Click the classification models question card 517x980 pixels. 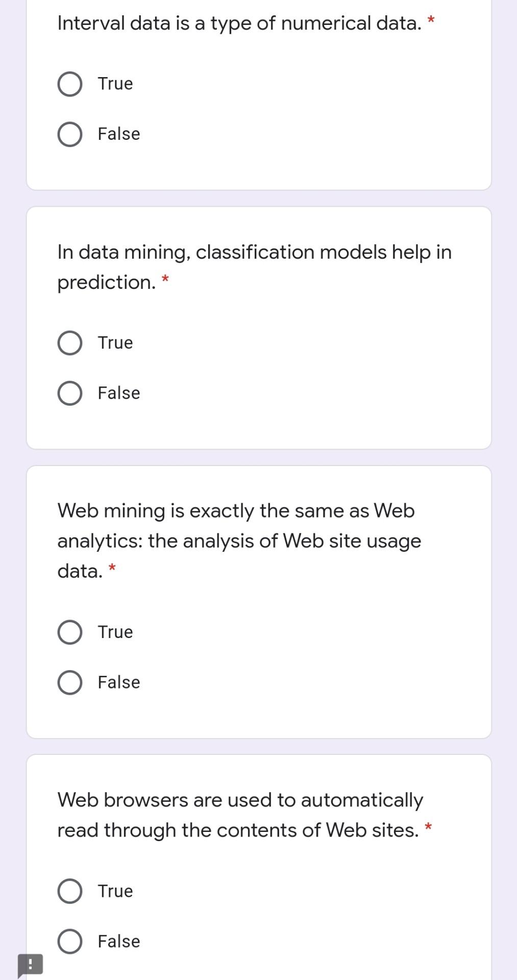pyautogui.click(x=258, y=327)
